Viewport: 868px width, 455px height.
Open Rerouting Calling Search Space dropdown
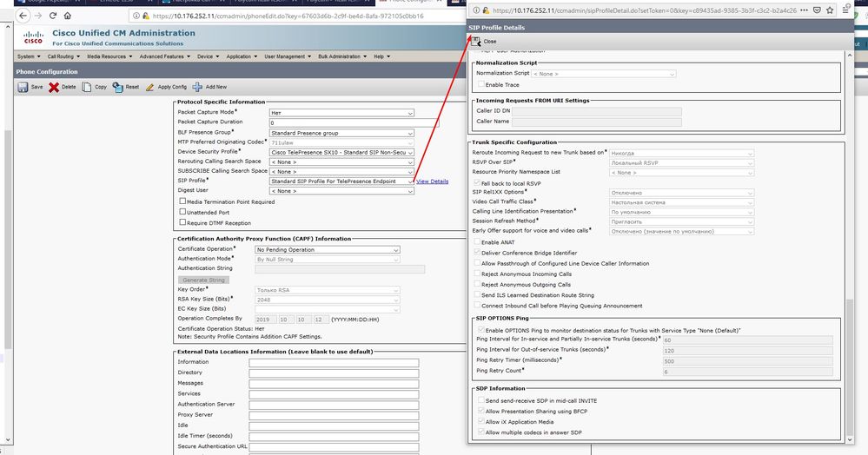tap(341, 162)
